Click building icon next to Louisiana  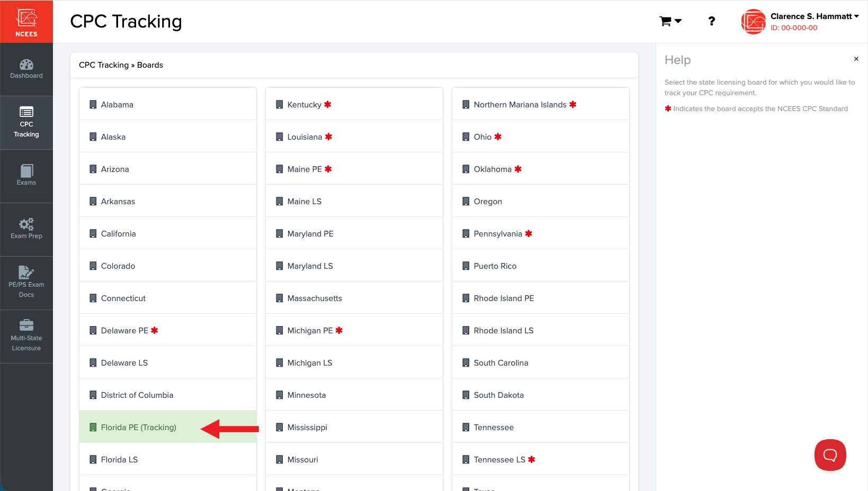pos(280,137)
